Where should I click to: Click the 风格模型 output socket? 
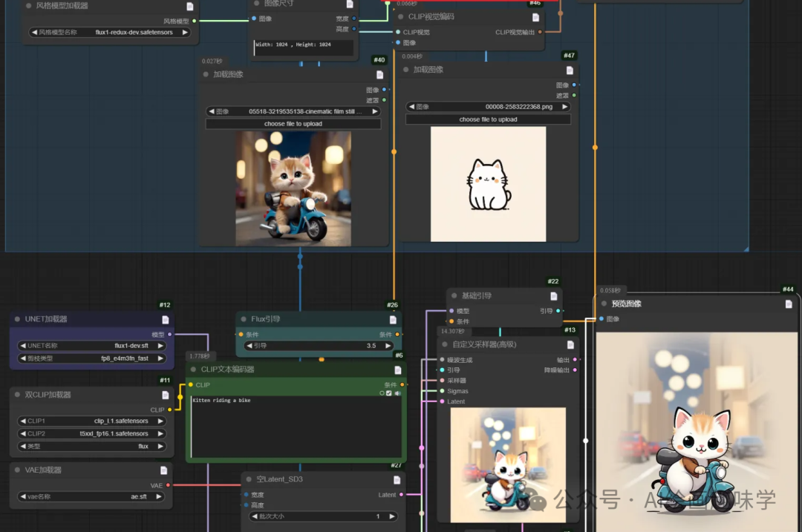point(195,21)
